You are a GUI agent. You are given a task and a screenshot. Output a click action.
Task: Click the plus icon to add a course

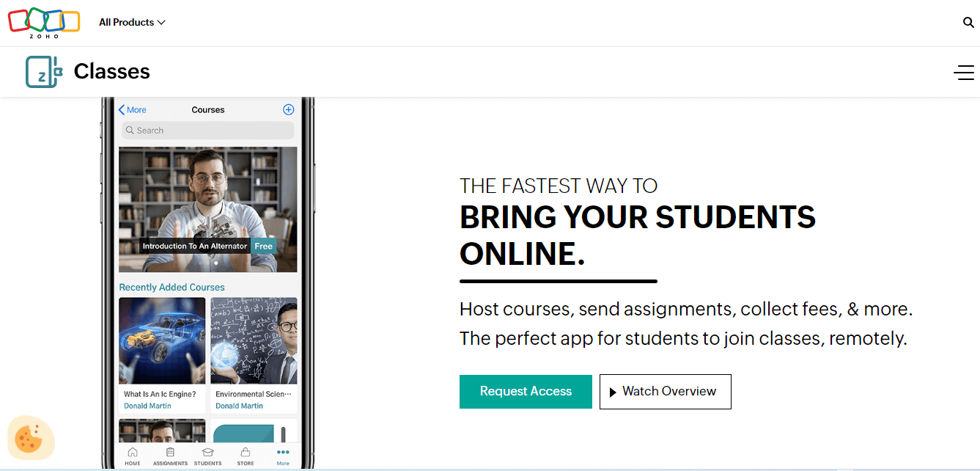pyautogui.click(x=288, y=109)
